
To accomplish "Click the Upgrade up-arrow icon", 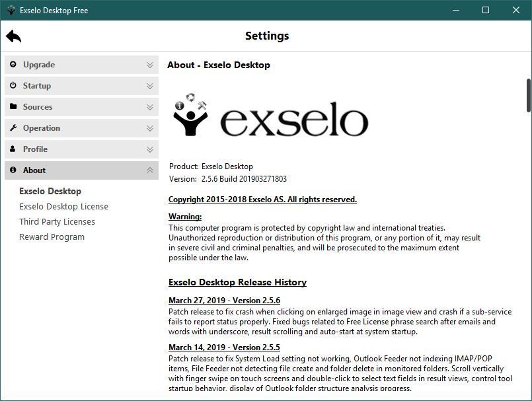I will (x=13, y=64).
